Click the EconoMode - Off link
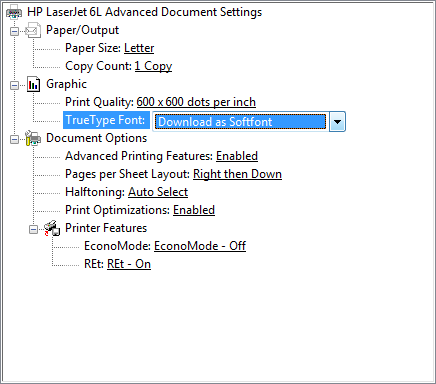Screen dimensions: 436x384 [x=200, y=246]
